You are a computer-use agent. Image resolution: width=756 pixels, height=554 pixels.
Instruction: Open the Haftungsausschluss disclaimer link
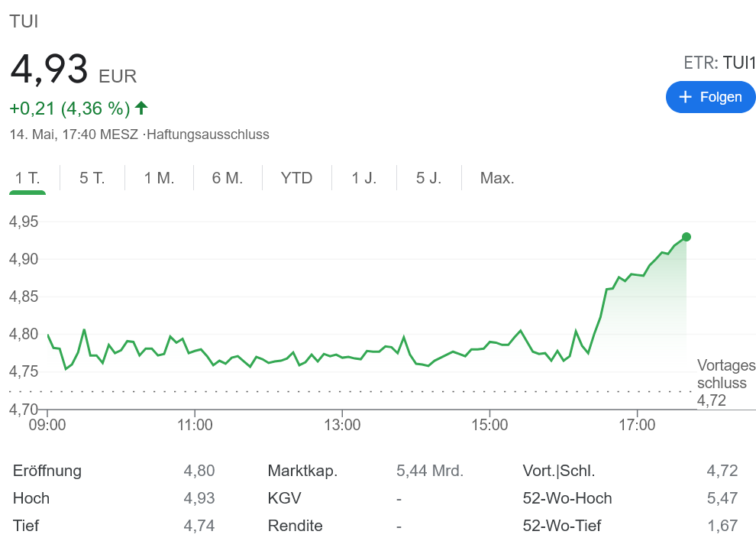click(x=208, y=134)
